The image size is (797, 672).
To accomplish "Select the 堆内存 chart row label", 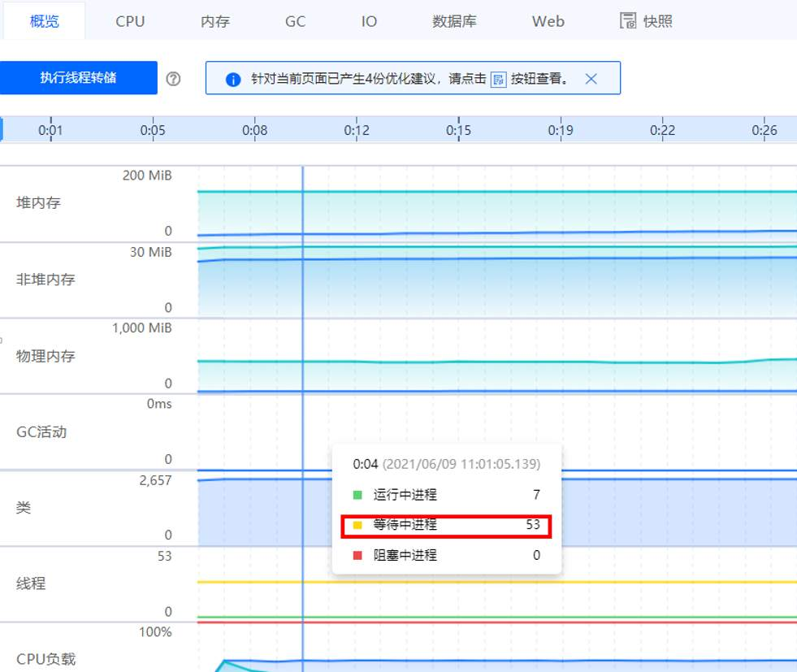I will click(39, 203).
